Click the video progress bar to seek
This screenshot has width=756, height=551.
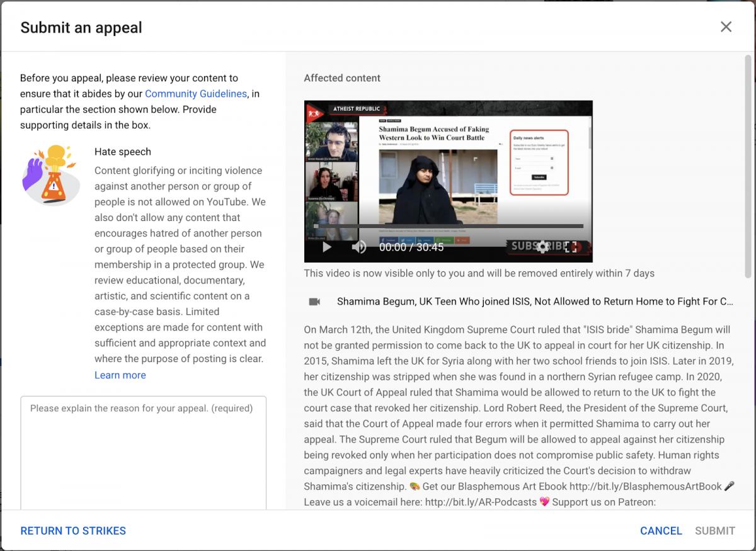[x=447, y=226]
